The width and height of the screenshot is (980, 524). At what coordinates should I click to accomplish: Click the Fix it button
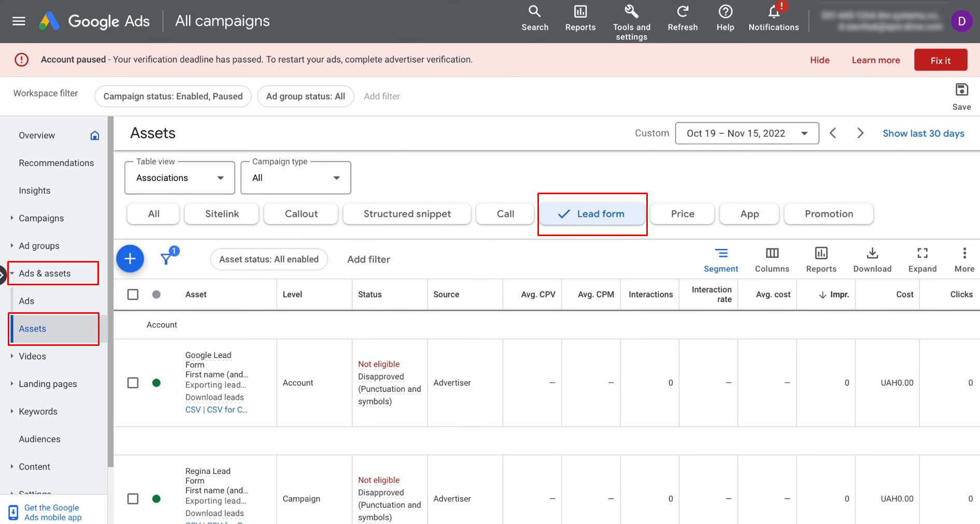941,60
